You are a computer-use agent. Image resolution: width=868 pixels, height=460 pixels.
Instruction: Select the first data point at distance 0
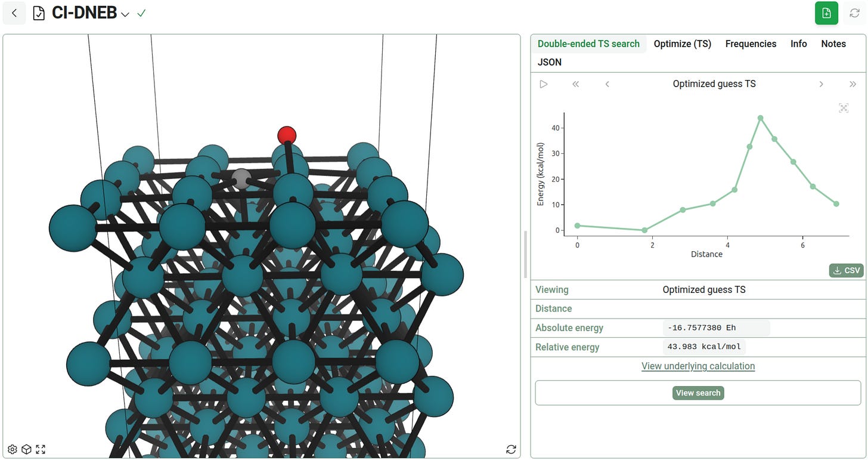(x=577, y=226)
